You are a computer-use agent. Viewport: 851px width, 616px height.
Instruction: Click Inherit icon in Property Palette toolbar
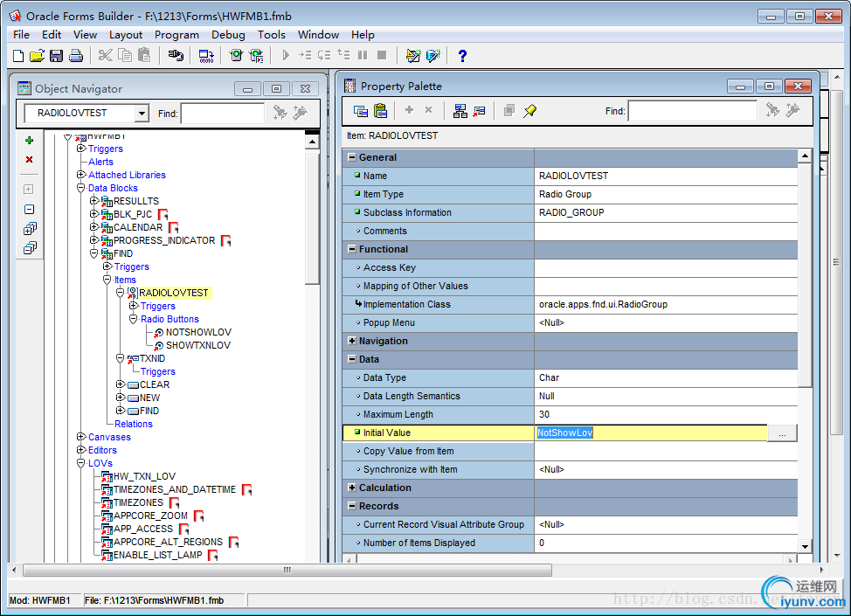[479, 111]
